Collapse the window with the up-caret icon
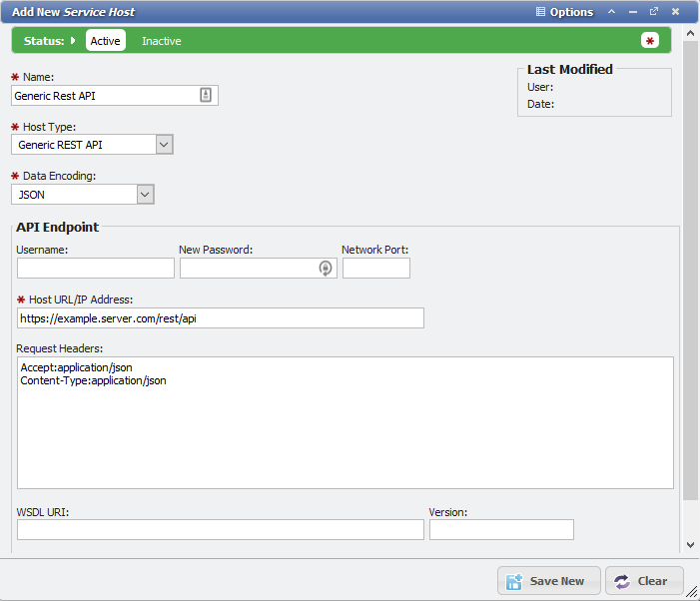This screenshot has width=700, height=601. pyautogui.click(x=611, y=12)
